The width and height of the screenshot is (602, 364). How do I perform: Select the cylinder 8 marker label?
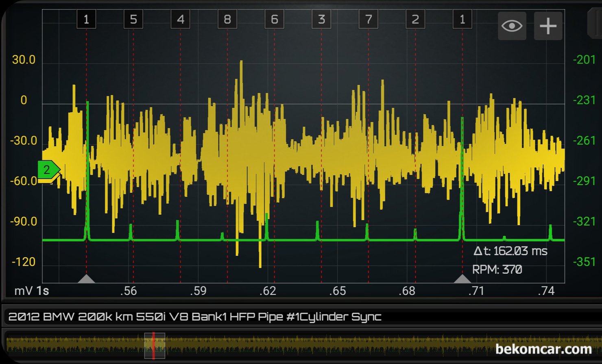click(227, 20)
